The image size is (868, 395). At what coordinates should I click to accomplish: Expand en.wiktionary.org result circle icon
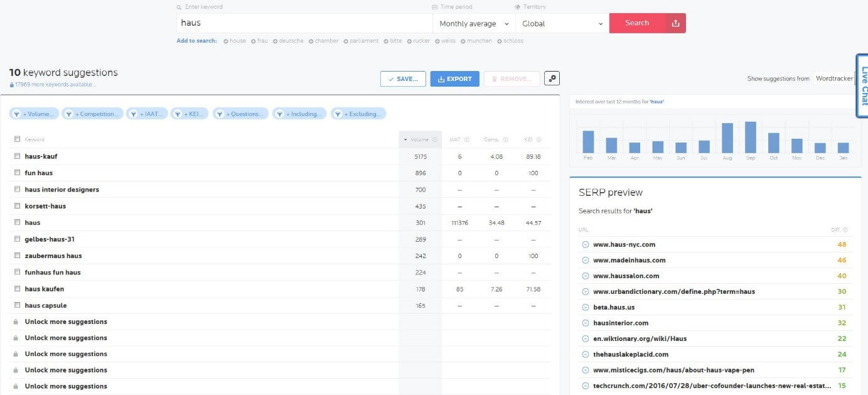click(x=586, y=338)
